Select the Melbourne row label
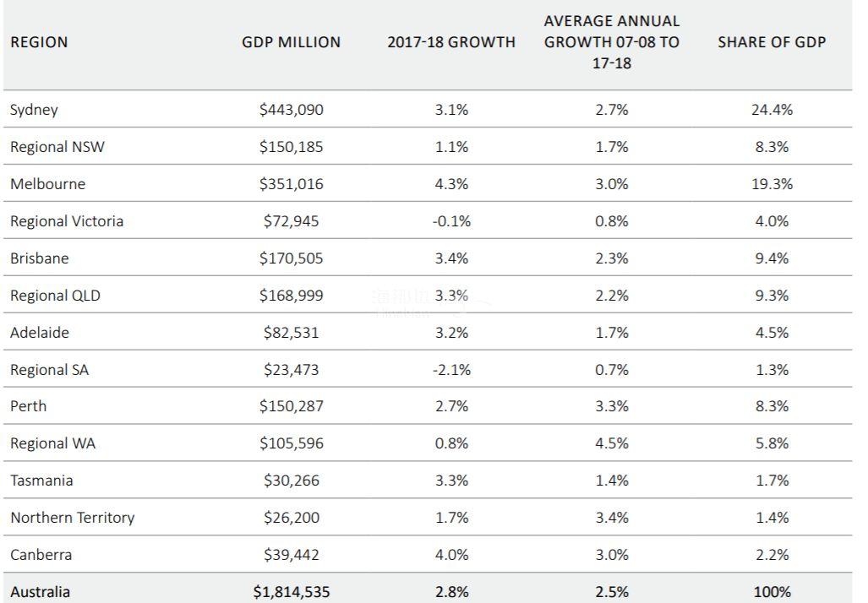This screenshot has width=868, height=603. click(x=47, y=184)
